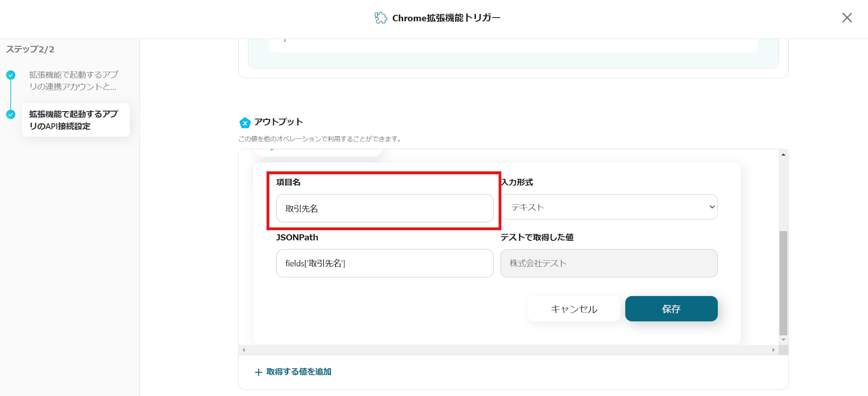The image size is (868, 396).
Task: Click the JSONPath input field
Action: pos(385,263)
